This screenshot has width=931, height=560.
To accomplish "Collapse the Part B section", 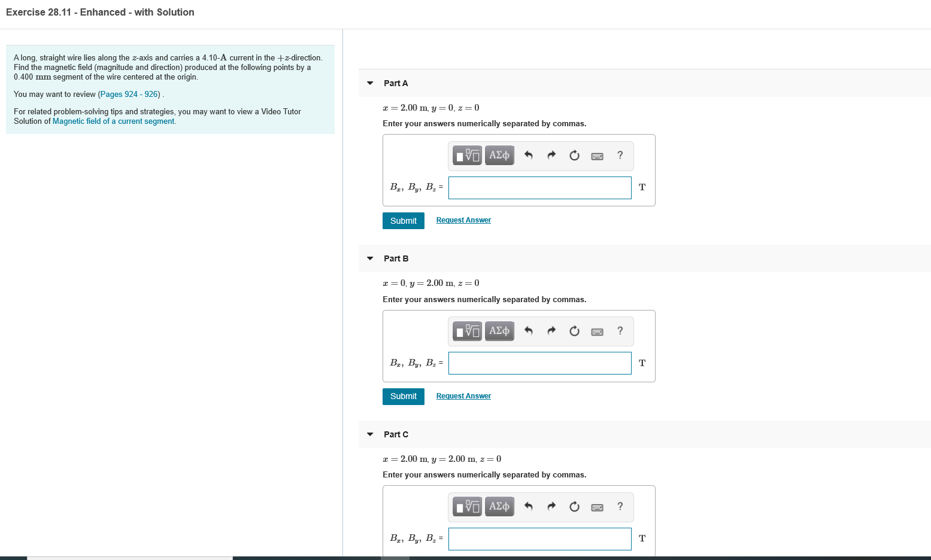I will tap(369, 258).
